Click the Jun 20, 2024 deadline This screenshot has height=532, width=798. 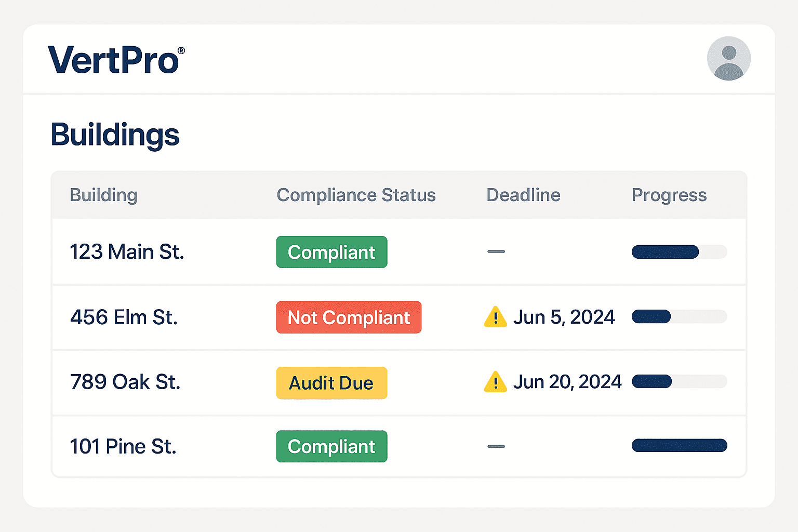[x=567, y=382]
